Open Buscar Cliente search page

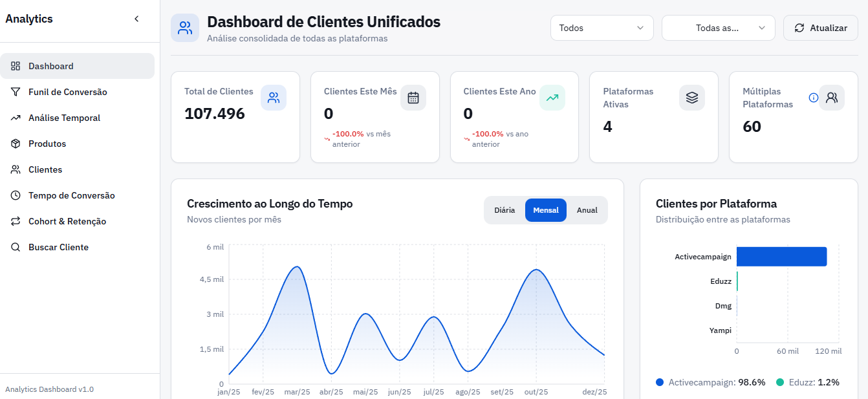pos(58,247)
